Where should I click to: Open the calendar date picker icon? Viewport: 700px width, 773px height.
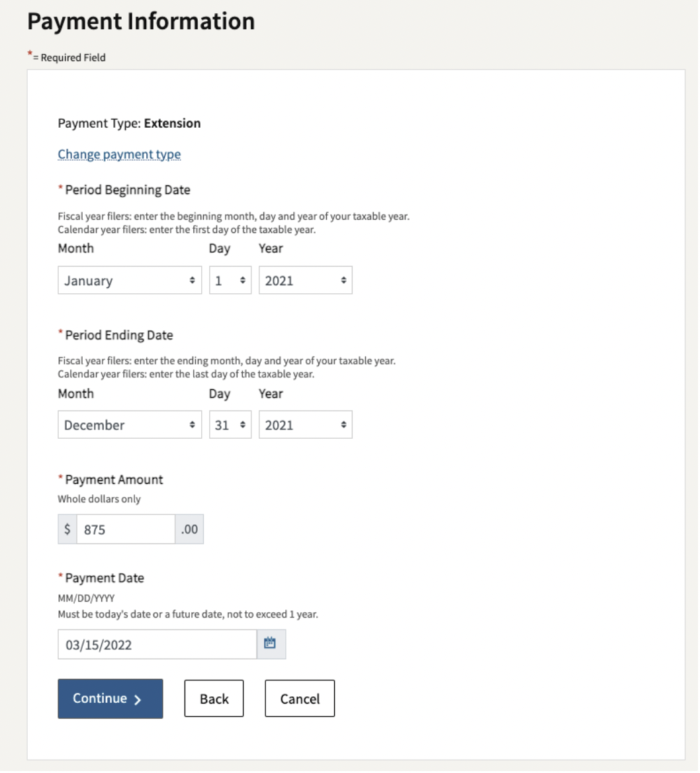click(x=270, y=645)
